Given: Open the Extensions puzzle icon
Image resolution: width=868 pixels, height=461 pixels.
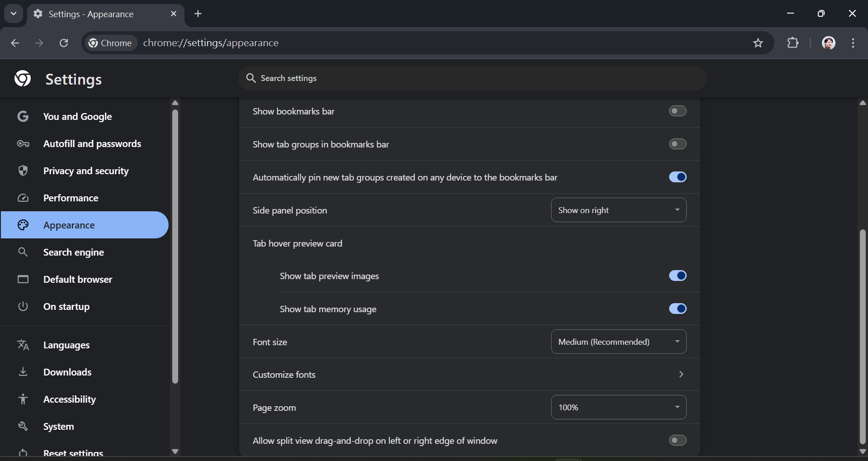Looking at the screenshot, I should point(793,43).
